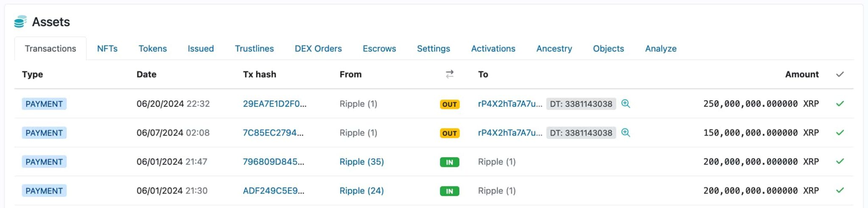Click the Assets coin stack icon
The height and width of the screenshot is (208, 868).
(x=20, y=22)
